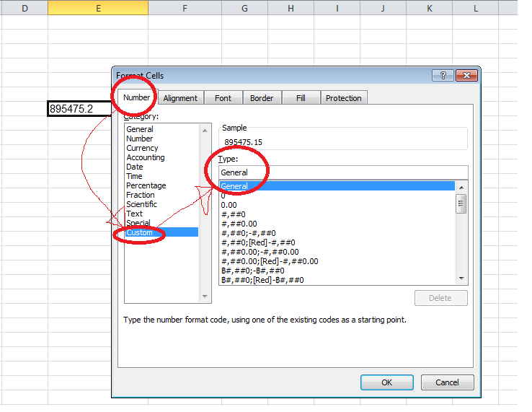Image resolution: width=532 pixels, height=412 pixels.
Task: Select General in the format type list
Action: point(337,185)
